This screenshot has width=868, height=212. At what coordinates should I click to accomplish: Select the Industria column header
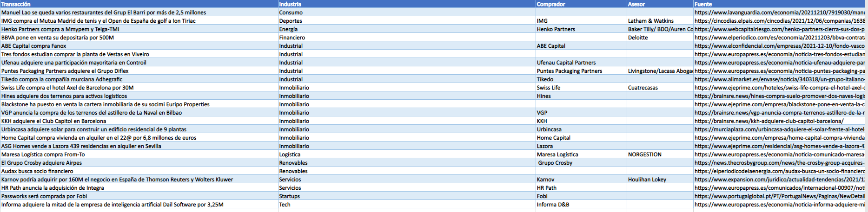pos(407,4)
